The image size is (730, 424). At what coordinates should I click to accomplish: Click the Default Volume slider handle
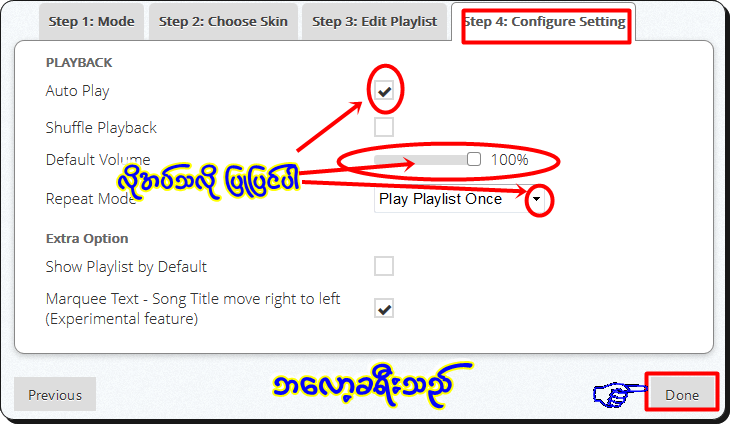[474, 159]
